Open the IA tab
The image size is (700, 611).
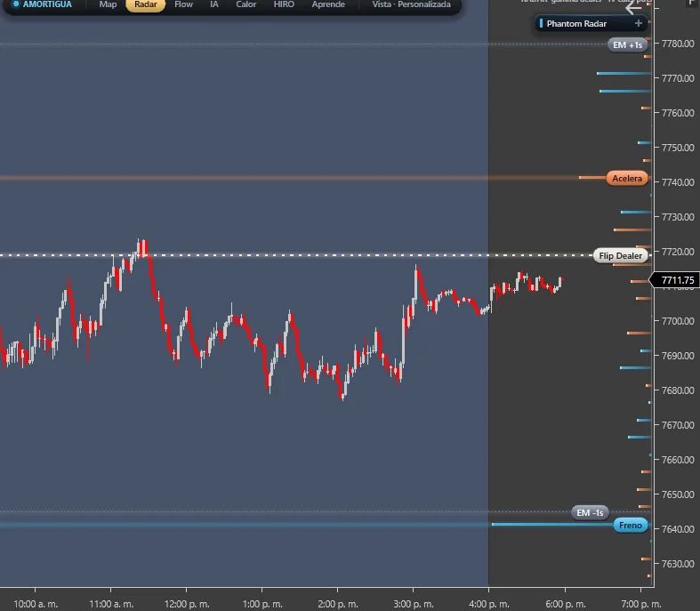tap(214, 4)
